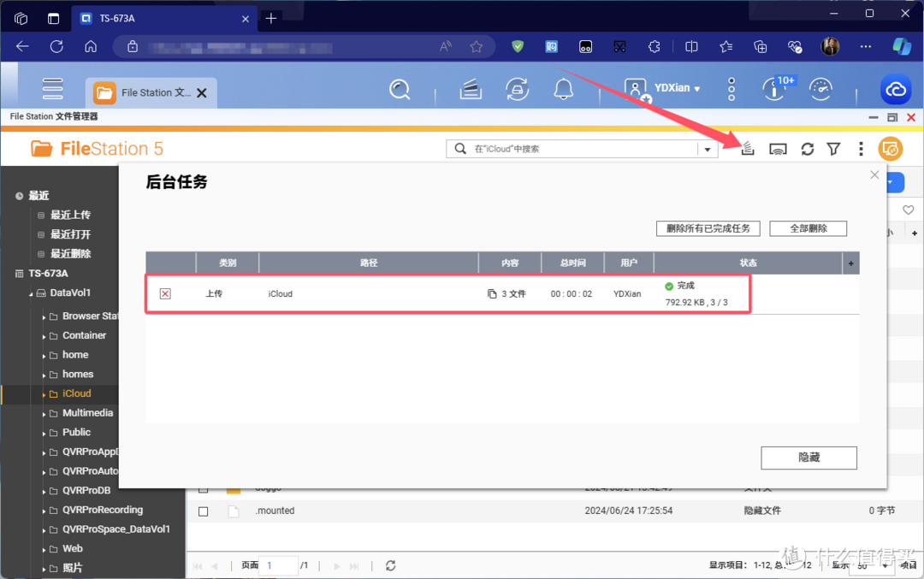The height and width of the screenshot is (579, 924).
Task: Click the page number input field
Action: coord(279,565)
